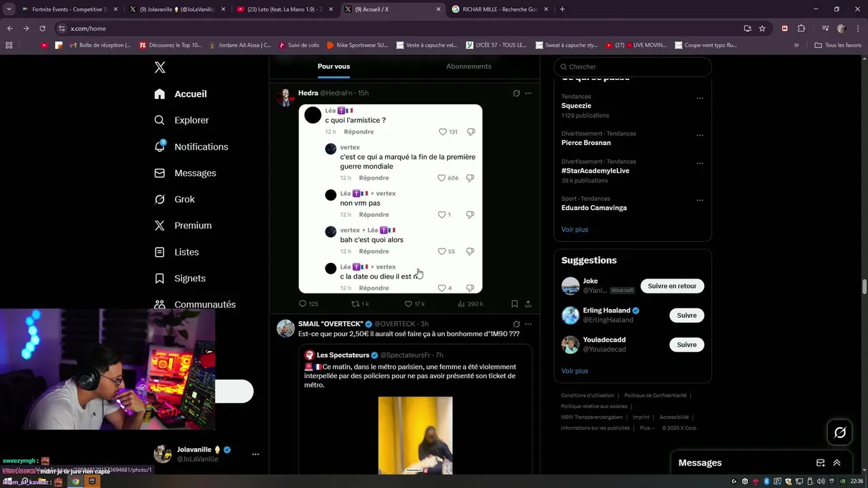The image size is (868, 488).
Task: Switch to Abonnements tab
Action: [469, 66]
